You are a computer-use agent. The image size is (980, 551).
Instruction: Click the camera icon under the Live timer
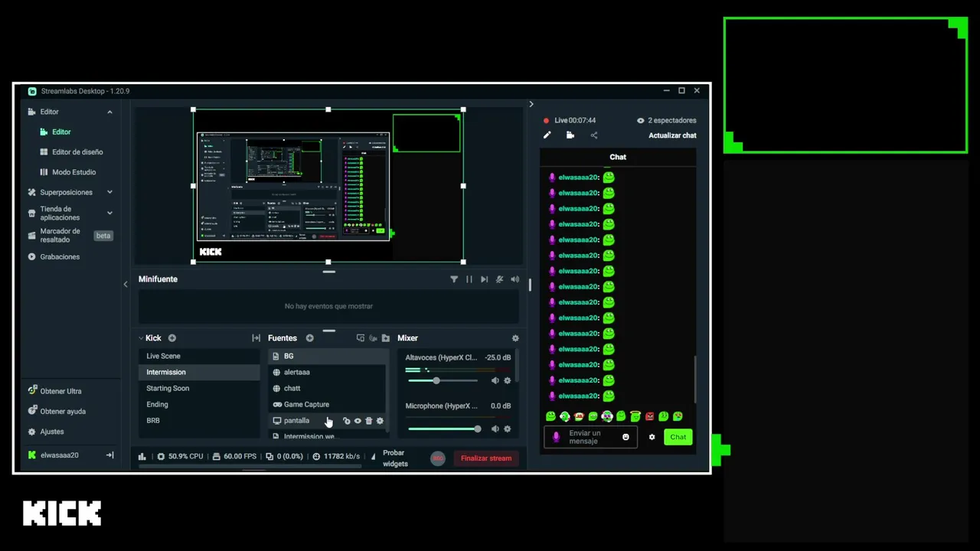click(570, 135)
